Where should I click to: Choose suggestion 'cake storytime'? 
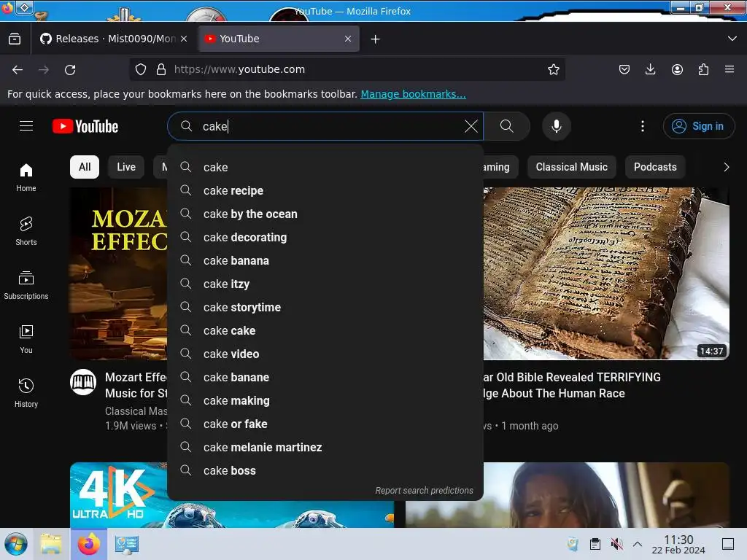(325, 307)
